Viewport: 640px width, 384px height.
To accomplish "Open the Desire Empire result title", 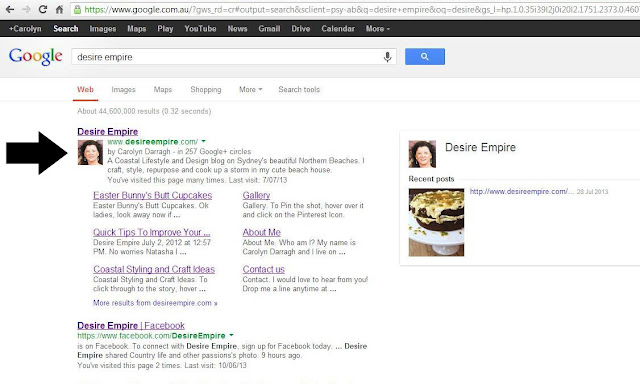I will click(107, 131).
